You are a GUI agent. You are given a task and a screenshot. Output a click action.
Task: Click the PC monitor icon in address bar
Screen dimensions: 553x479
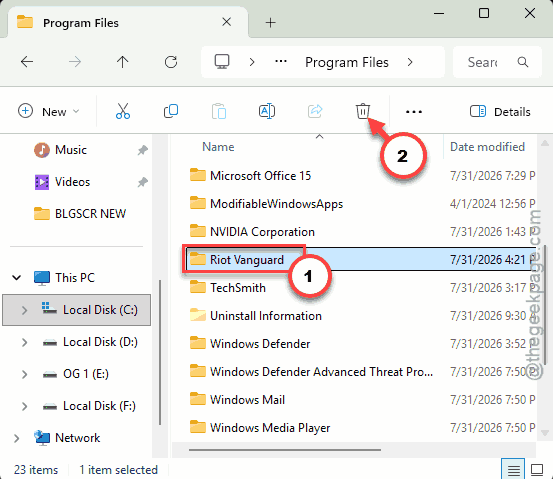(222, 62)
